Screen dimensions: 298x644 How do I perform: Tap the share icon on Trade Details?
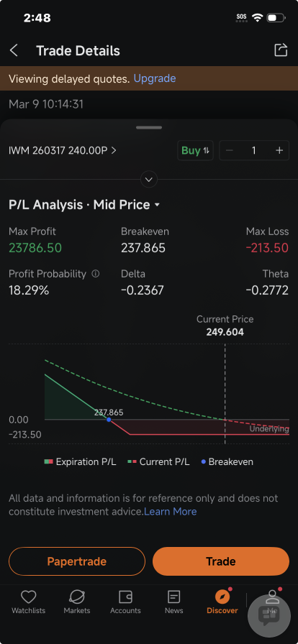[281, 50]
